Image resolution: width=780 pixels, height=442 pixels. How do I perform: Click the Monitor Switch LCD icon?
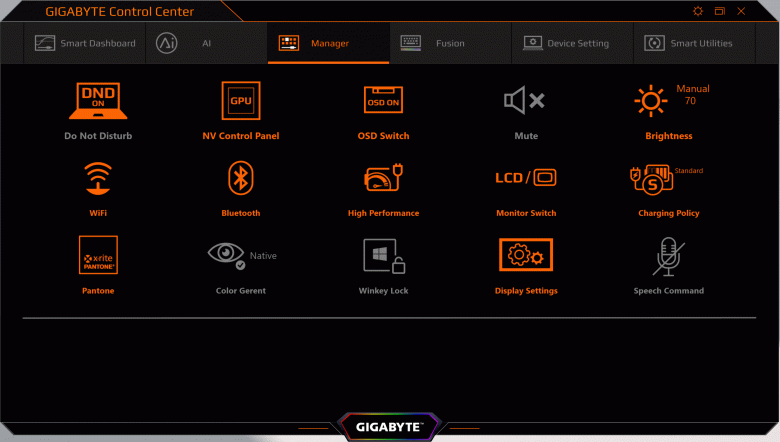[x=526, y=177]
